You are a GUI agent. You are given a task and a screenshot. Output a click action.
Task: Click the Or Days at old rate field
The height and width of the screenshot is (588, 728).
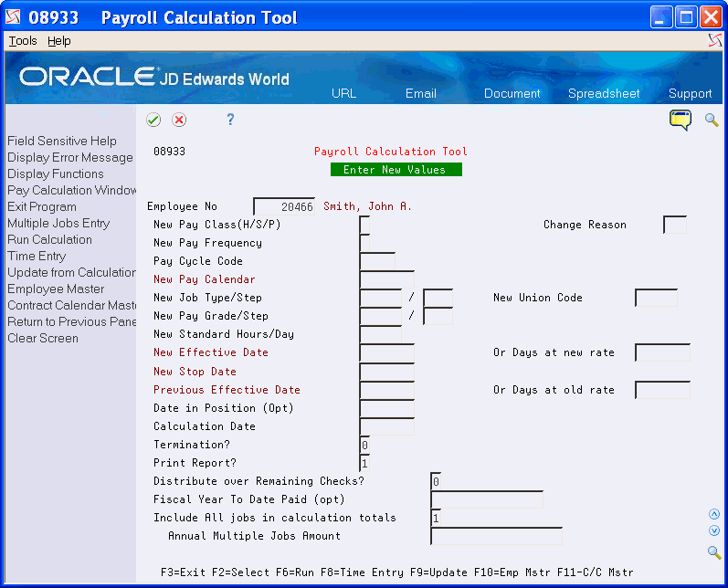pyautogui.click(x=662, y=390)
